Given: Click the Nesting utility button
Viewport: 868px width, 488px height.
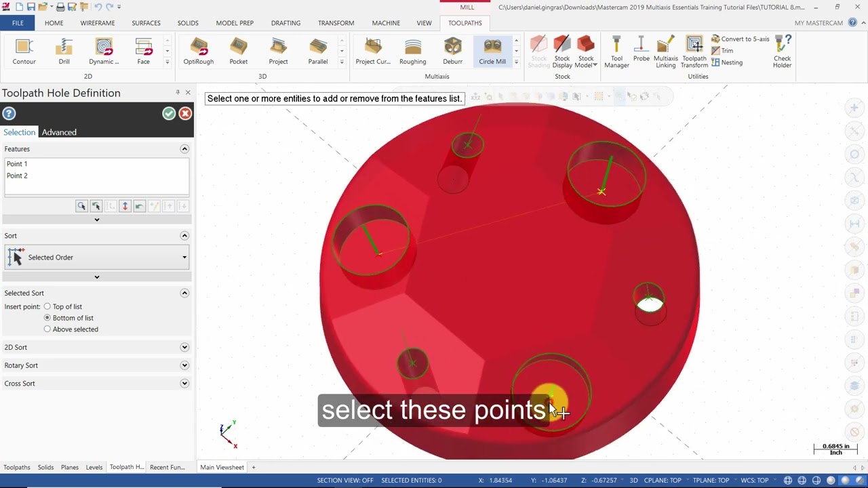Looking at the screenshot, I should tap(727, 62).
